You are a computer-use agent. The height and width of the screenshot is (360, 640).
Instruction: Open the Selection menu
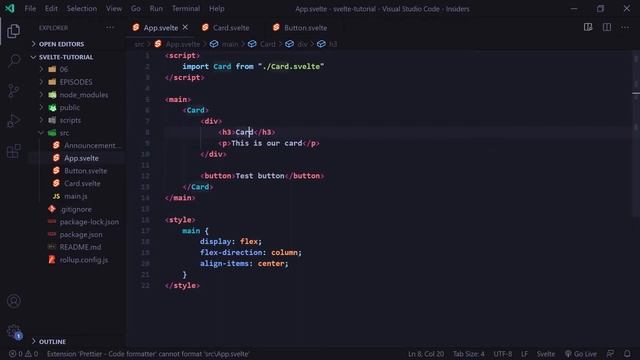tap(82, 9)
